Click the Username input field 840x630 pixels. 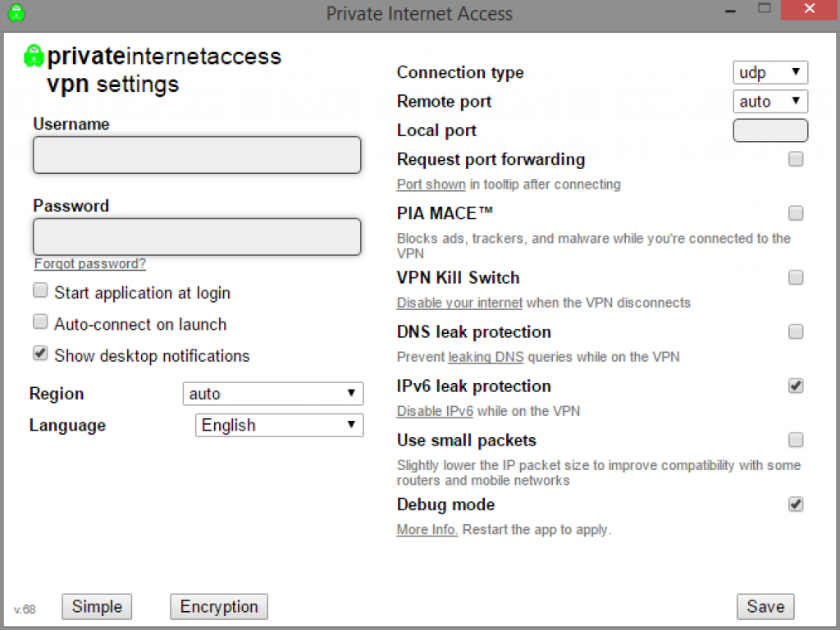[197, 155]
